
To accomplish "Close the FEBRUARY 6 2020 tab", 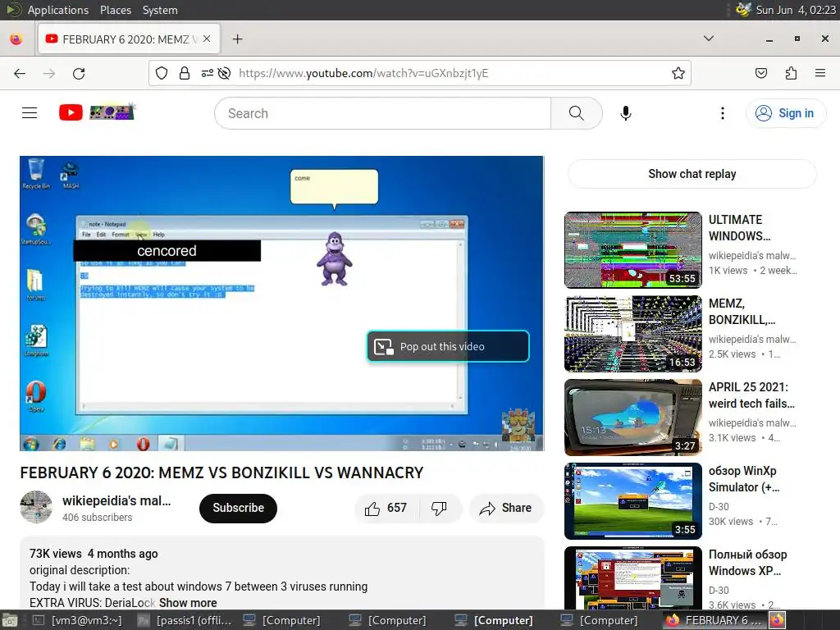I will [x=207, y=39].
